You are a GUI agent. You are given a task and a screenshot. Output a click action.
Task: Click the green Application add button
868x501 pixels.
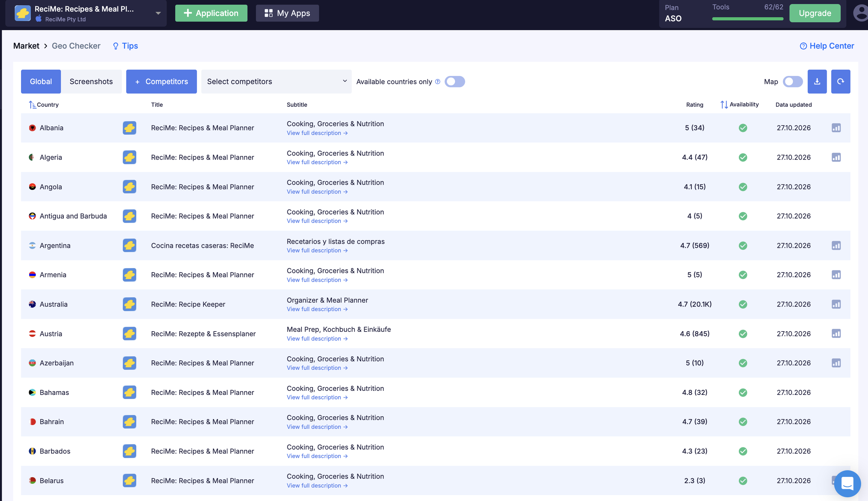pos(211,13)
